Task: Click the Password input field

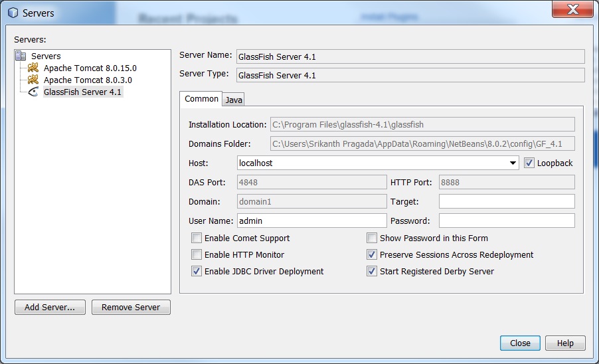Action: pos(507,221)
